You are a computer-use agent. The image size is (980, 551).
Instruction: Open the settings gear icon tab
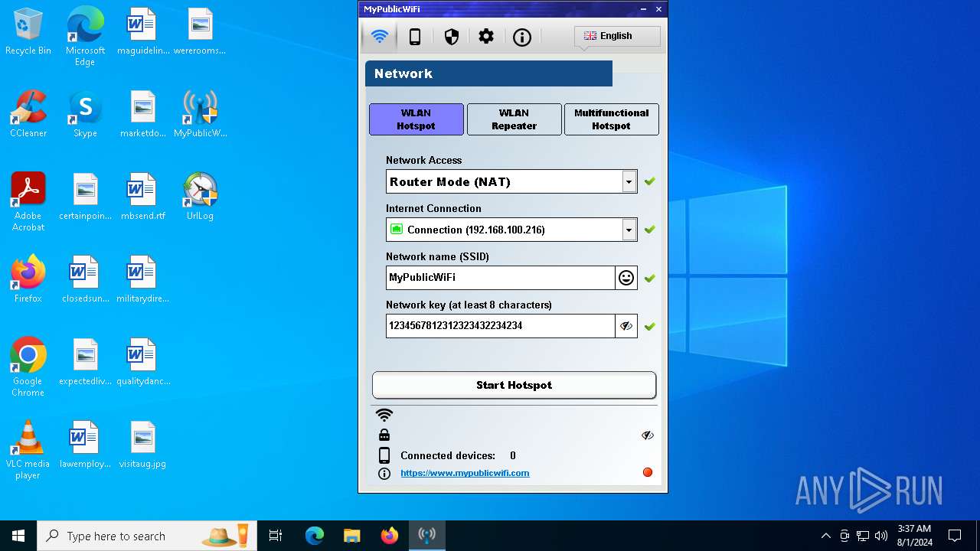[486, 37]
